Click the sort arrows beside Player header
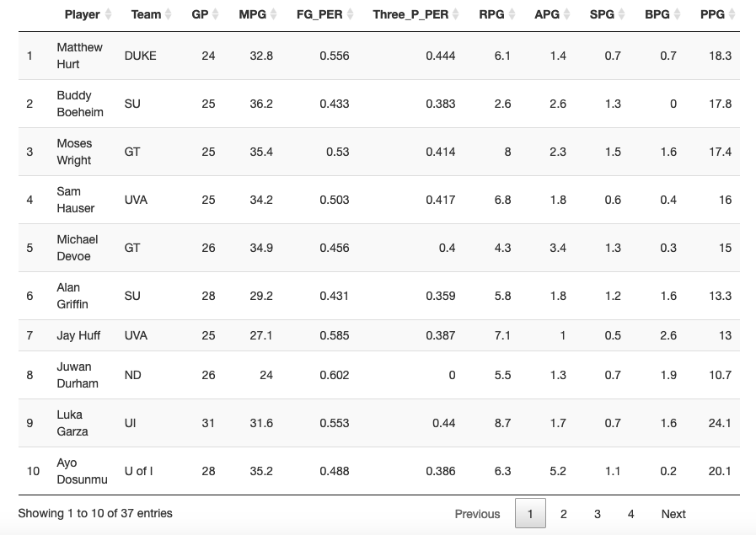 click(x=107, y=14)
